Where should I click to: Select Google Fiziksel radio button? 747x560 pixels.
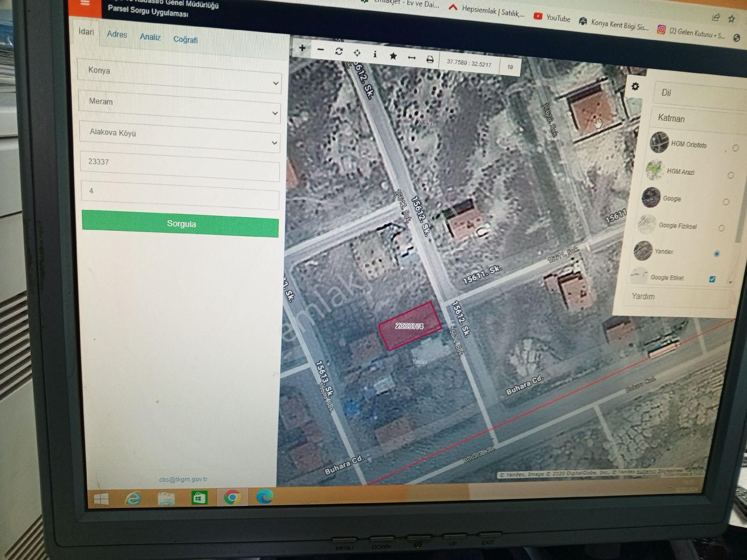[721, 228]
